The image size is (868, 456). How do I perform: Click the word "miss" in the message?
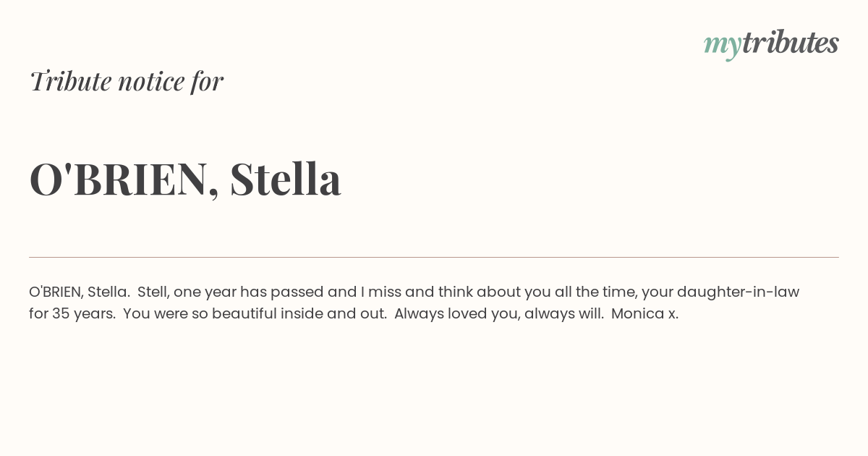(x=385, y=292)
